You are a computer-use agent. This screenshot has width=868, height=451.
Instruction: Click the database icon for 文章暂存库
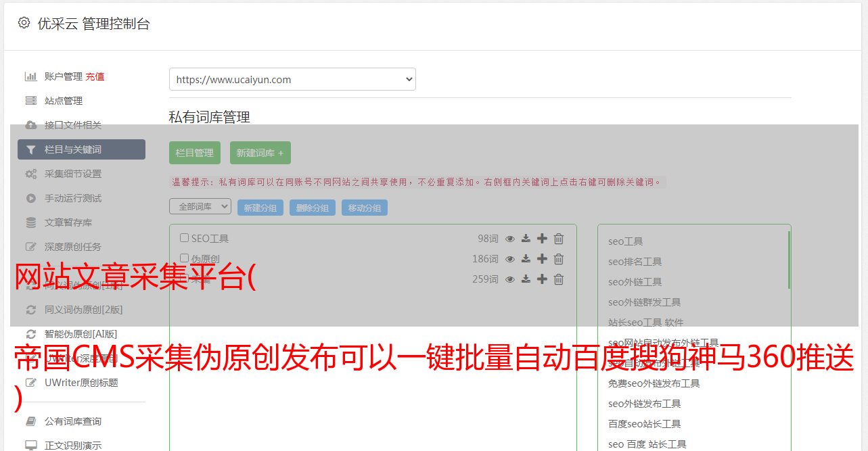point(30,222)
